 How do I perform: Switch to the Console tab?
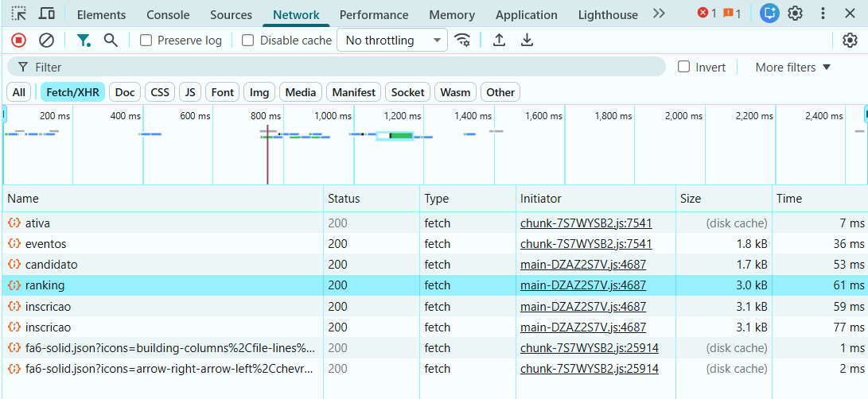click(168, 15)
